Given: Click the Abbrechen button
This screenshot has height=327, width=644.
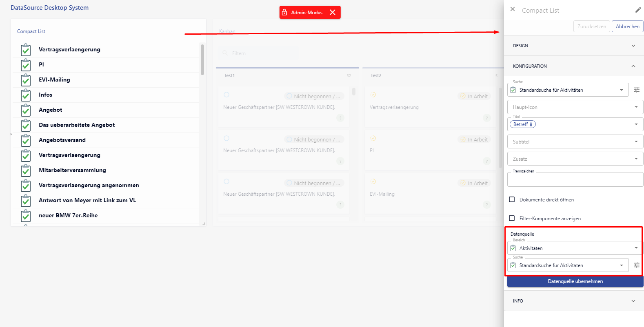Looking at the screenshot, I should click(x=627, y=27).
